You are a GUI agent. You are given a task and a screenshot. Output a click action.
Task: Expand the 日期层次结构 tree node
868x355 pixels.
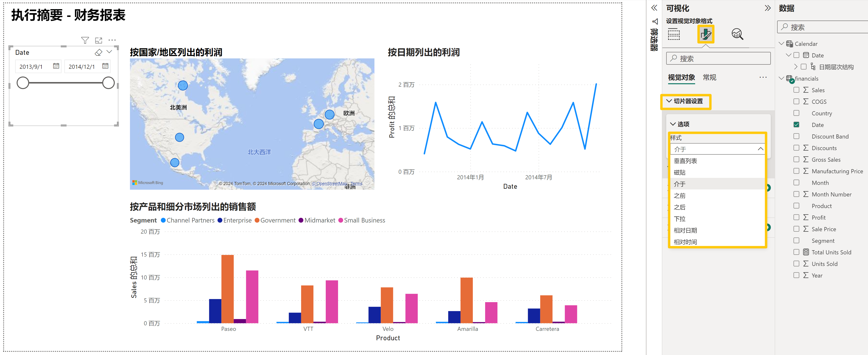(x=796, y=67)
